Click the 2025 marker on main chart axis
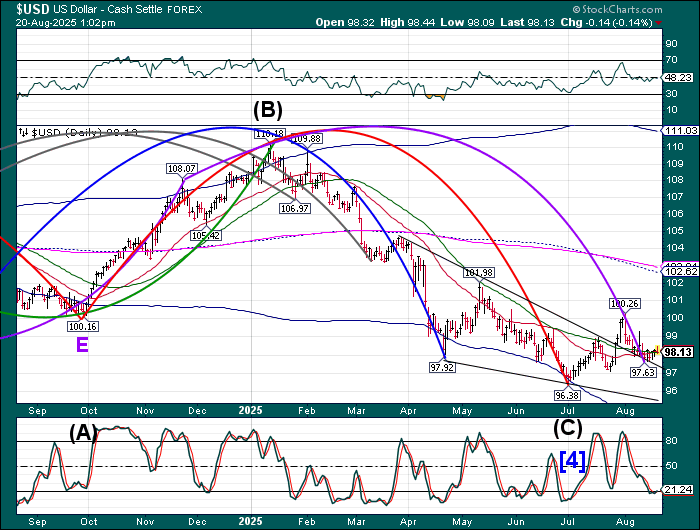Screen dimensions: 700x530 click(x=251, y=410)
